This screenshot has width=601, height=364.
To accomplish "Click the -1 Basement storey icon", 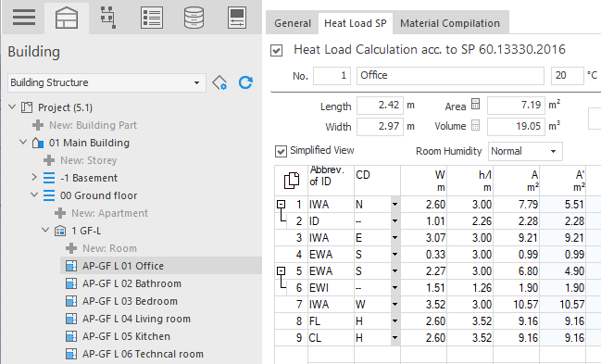I will coord(49,178).
